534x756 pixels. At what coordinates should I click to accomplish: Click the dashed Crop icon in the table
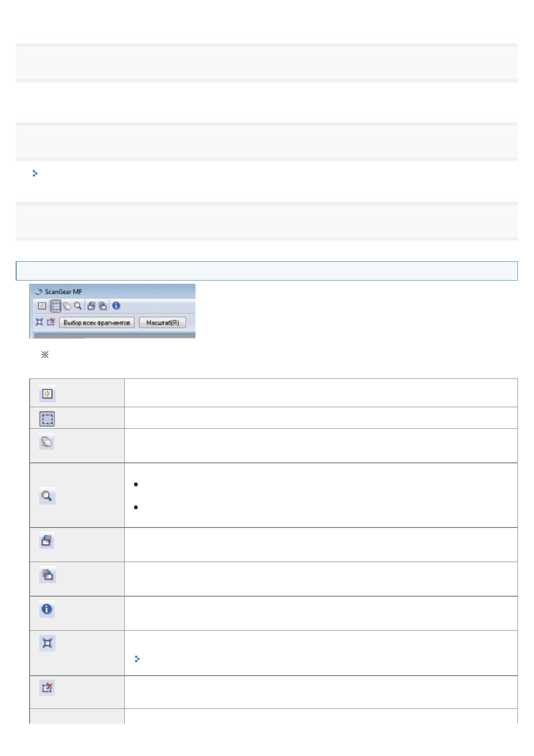(x=47, y=419)
